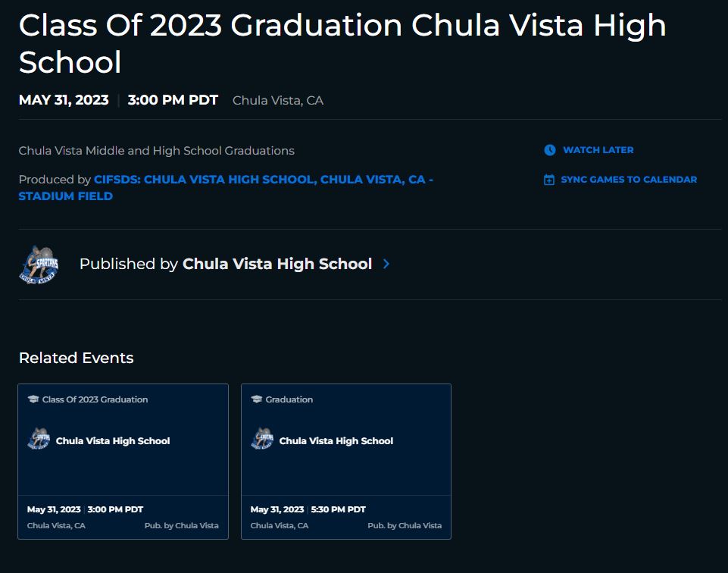Viewport: 728px width, 573px height.
Task: Click the Spartans logo beside Published by
Action: pos(39,265)
